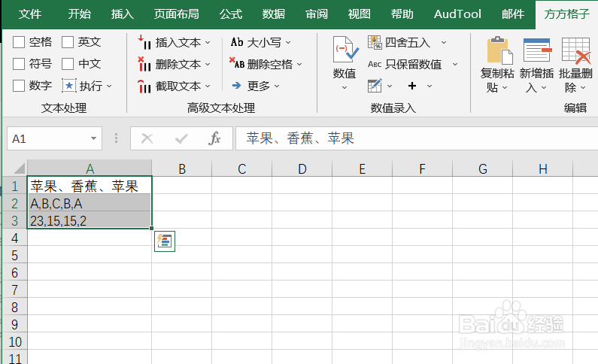Viewport: 598px width, 364px height.
Task: Check the 数字 checkbox
Action: 19,86
